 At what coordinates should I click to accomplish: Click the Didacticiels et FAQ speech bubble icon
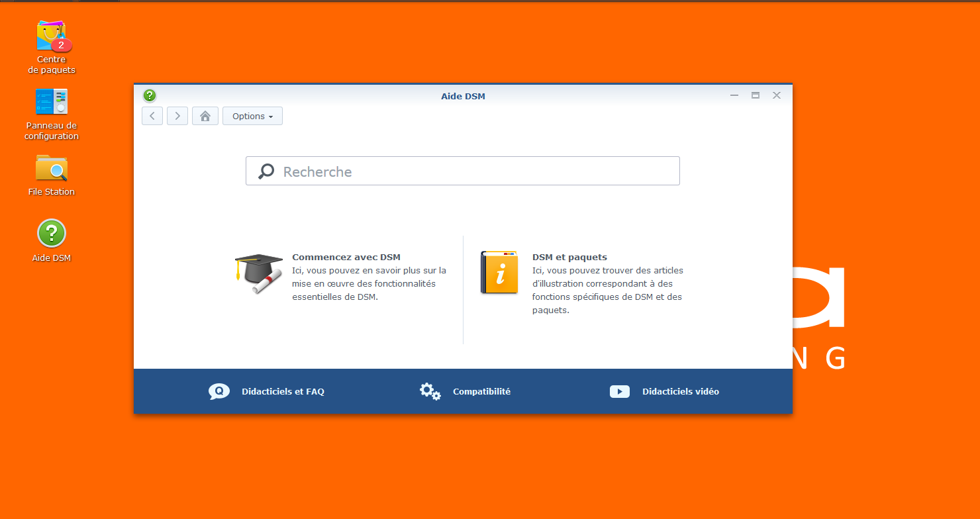(219, 391)
